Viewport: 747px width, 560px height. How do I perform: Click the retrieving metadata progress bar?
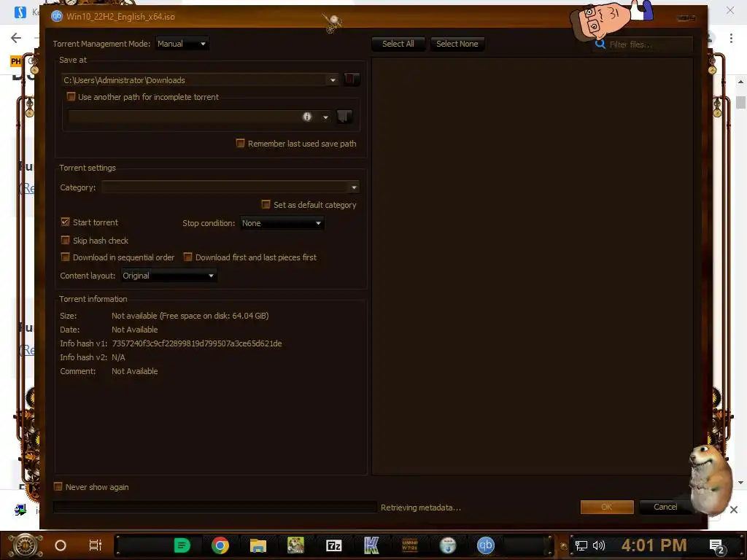coord(215,507)
